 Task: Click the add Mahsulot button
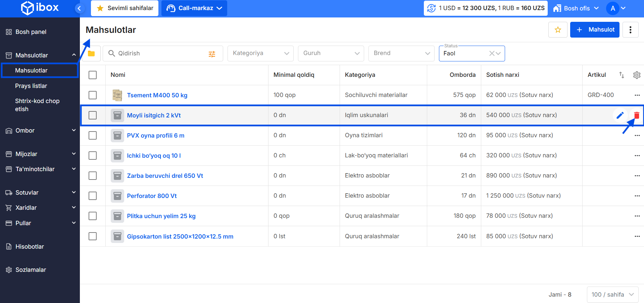(595, 30)
